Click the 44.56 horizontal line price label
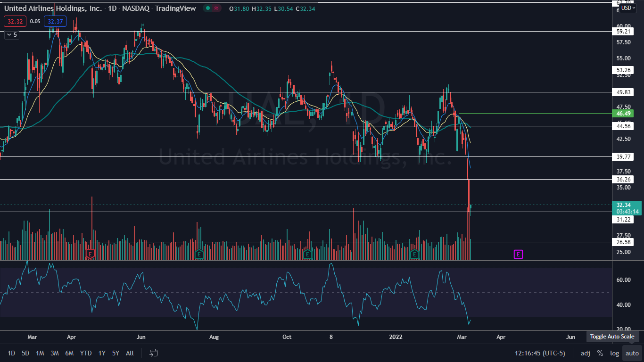This screenshot has height=362, width=644. coord(624,126)
